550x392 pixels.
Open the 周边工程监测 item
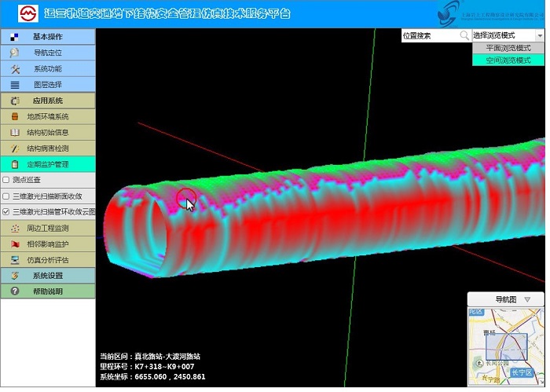pos(47,228)
